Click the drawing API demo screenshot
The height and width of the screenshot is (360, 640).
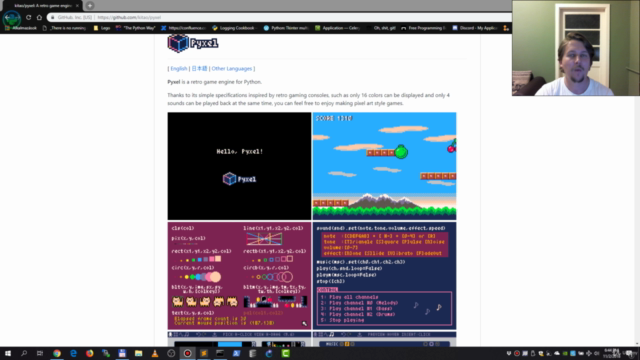tap(239, 276)
